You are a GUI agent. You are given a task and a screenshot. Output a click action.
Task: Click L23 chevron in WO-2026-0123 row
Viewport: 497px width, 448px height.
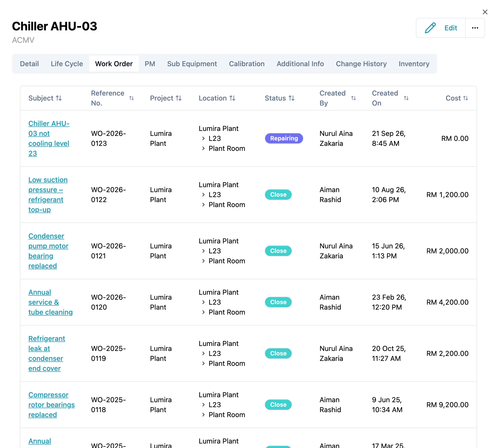coord(203,138)
